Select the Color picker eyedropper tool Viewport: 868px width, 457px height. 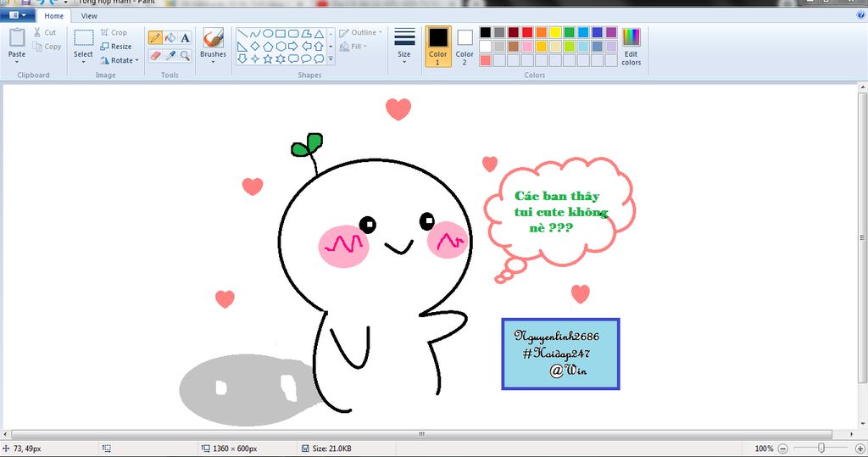pos(170,55)
